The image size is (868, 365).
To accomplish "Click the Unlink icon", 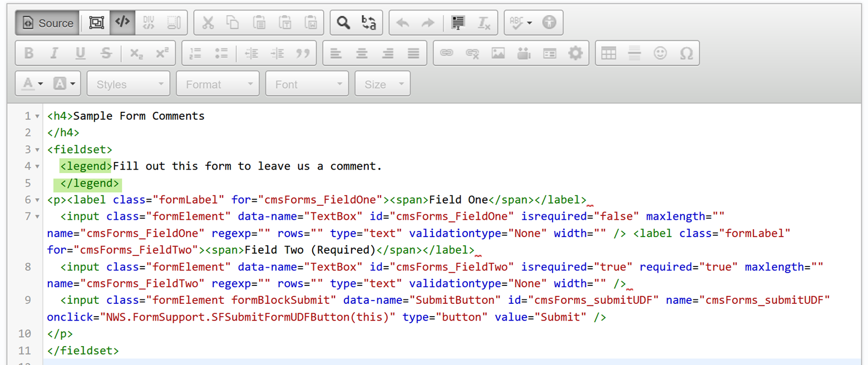I will [x=472, y=53].
